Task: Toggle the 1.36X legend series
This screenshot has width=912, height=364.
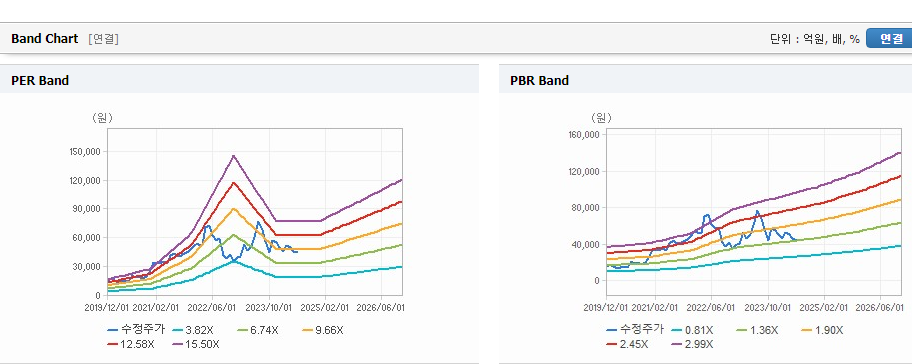Action: pyautogui.click(x=757, y=330)
